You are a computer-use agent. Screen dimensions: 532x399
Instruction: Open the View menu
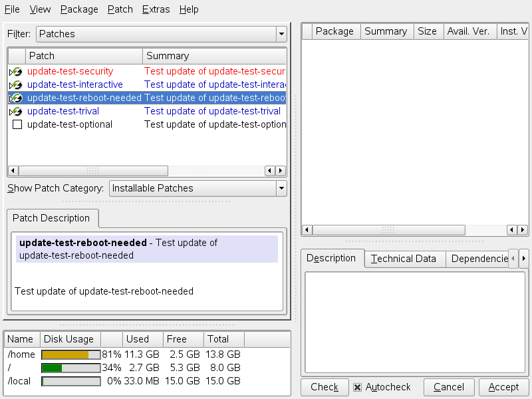pos(40,9)
